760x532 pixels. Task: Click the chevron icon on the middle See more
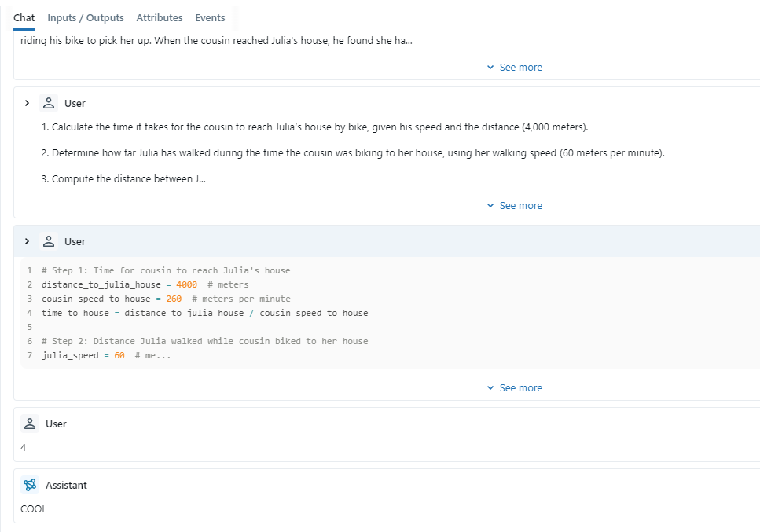click(x=490, y=205)
